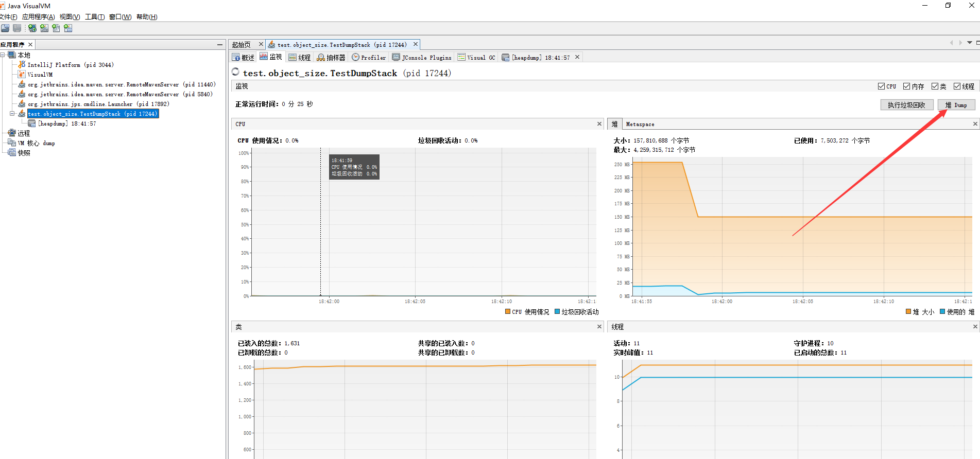Click the 垃圾回收活动 blue legend swatch
Screen dimensions: 980x459
point(557,311)
